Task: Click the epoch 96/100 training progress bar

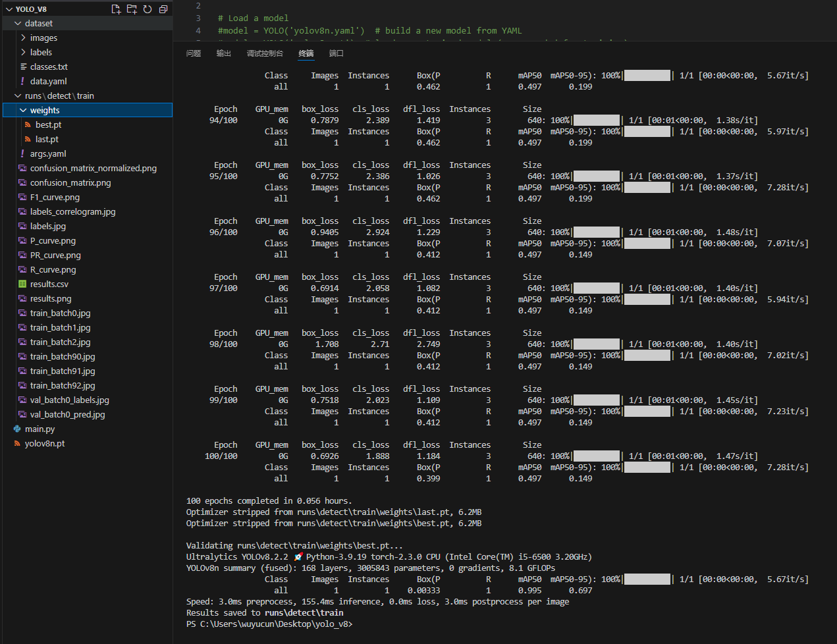Action: coord(596,232)
